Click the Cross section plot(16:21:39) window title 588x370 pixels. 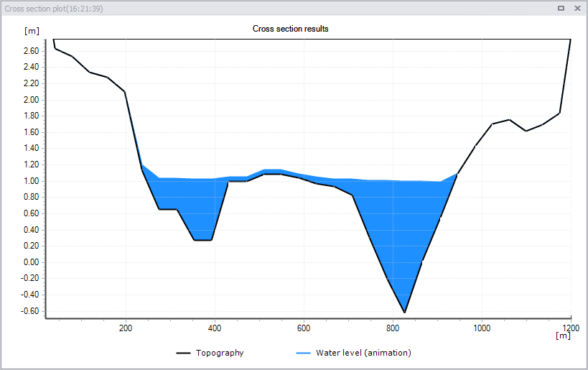click(54, 9)
